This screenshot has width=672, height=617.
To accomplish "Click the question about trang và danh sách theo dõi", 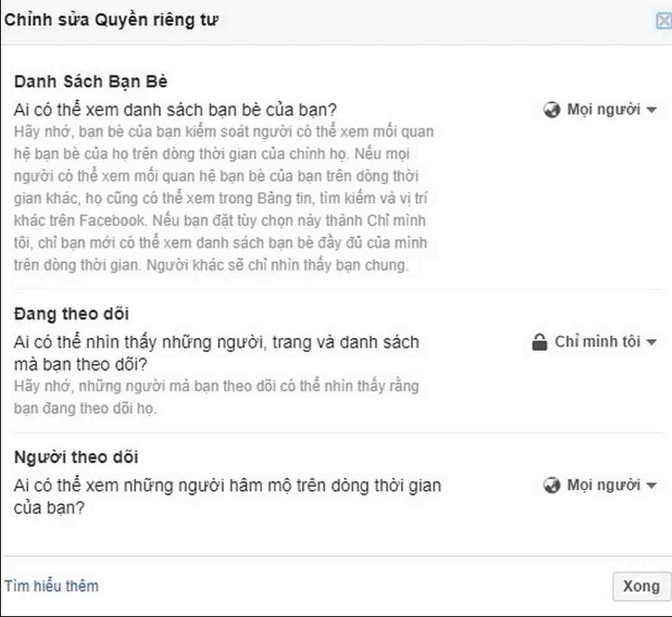I will (x=217, y=353).
